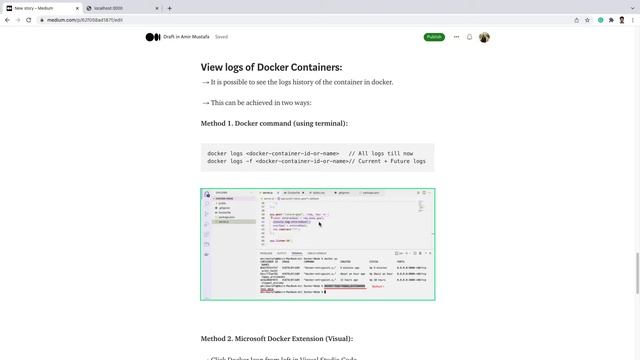Open the Chrome three-dot menu
The width and height of the screenshot is (640, 360).
(633, 20)
